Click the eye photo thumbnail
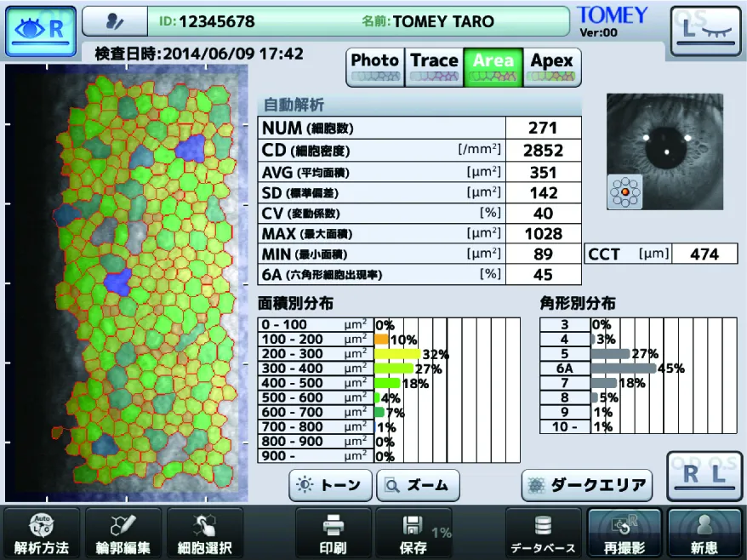The width and height of the screenshot is (747, 560). click(x=664, y=151)
